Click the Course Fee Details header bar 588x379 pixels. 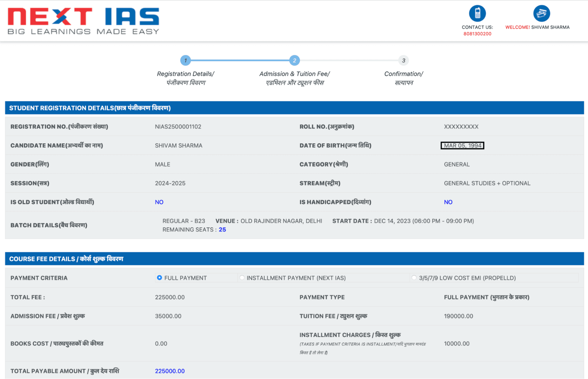[294, 259]
